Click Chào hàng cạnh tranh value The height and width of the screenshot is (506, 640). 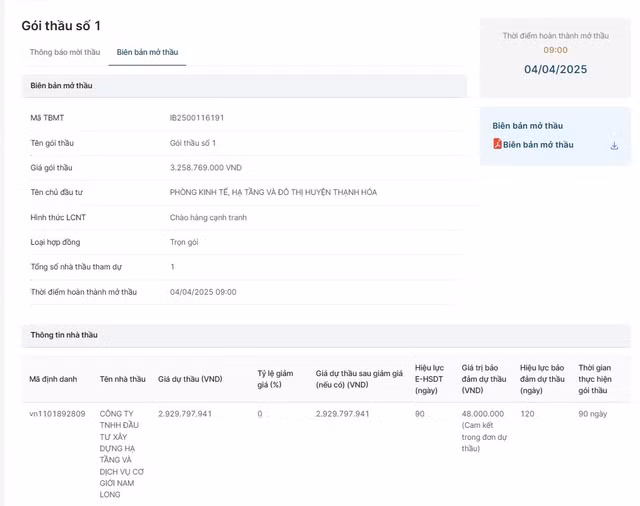(x=208, y=217)
